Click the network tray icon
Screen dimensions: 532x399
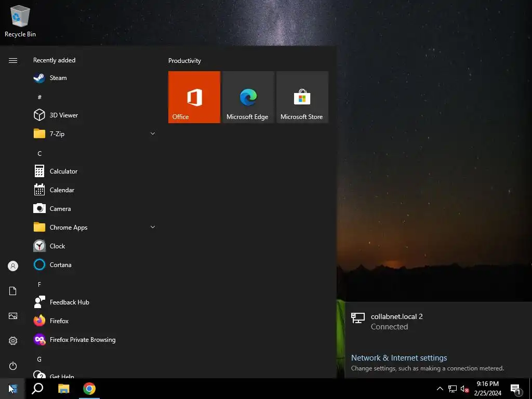tap(453, 389)
